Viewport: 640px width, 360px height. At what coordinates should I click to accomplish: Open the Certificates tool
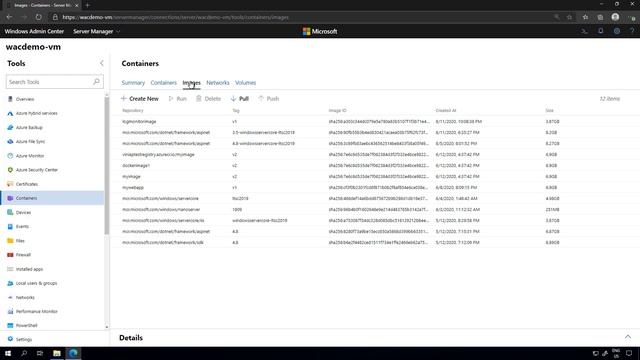coord(27,184)
